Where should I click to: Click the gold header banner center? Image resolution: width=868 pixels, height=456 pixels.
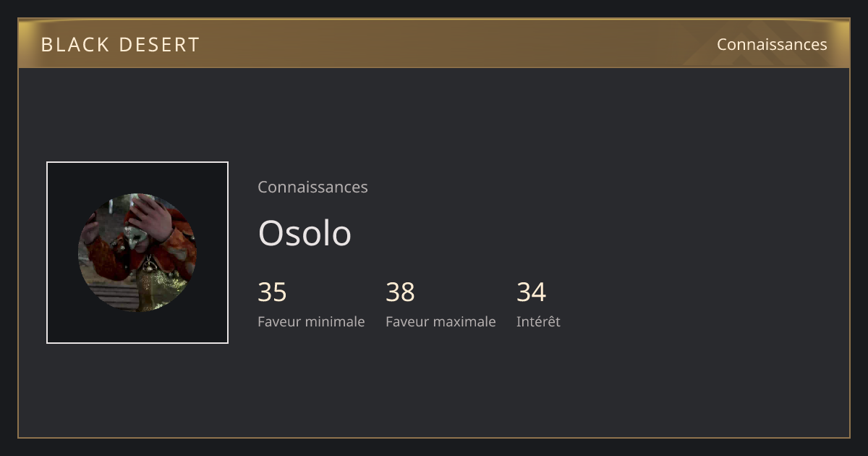[x=434, y=43]
